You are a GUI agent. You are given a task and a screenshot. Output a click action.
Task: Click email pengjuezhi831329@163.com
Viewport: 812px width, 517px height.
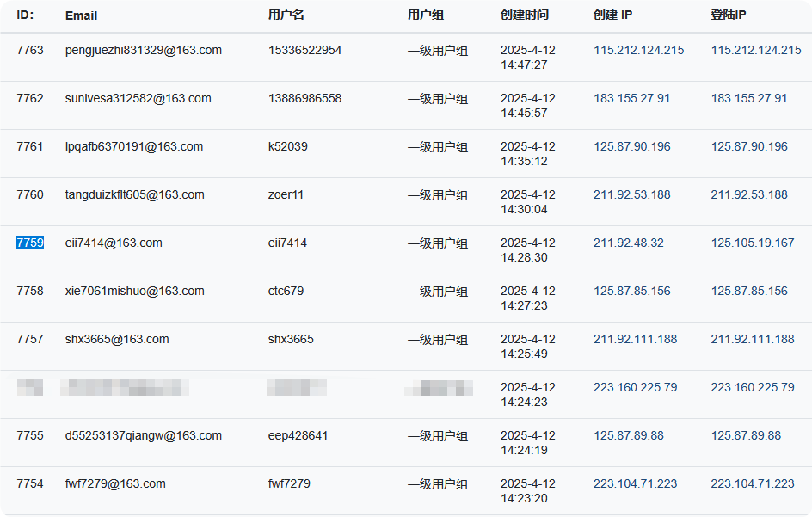point(144,50)
